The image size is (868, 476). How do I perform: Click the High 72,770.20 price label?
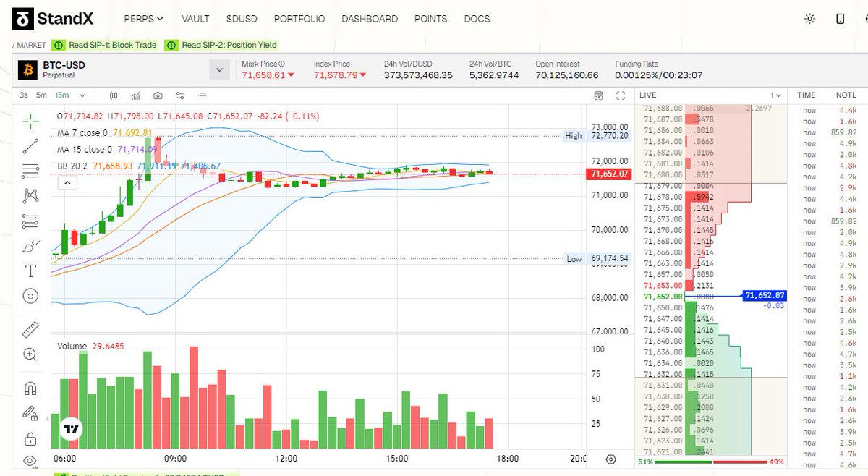(x=597, y=135)
